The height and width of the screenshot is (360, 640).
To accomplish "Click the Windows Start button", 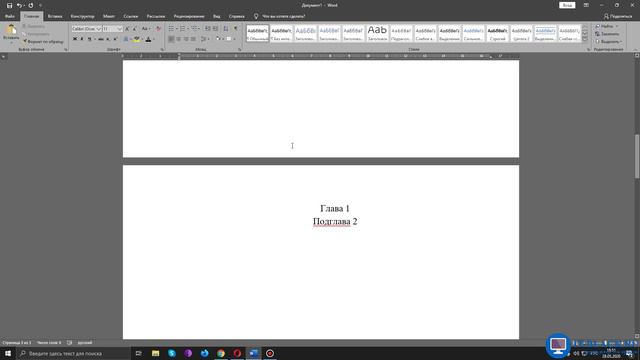I will (8, 353).
